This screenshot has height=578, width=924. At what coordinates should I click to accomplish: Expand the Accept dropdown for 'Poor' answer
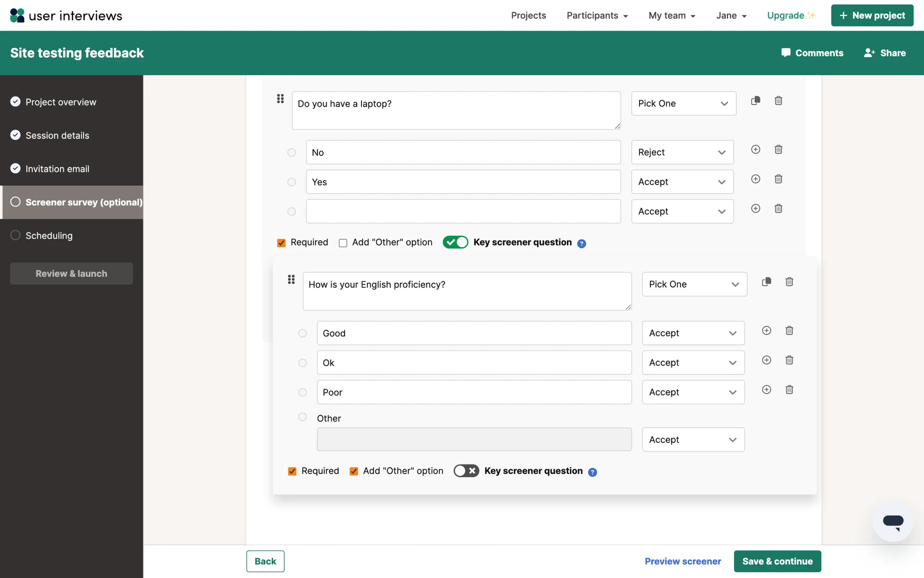(693, 392)
